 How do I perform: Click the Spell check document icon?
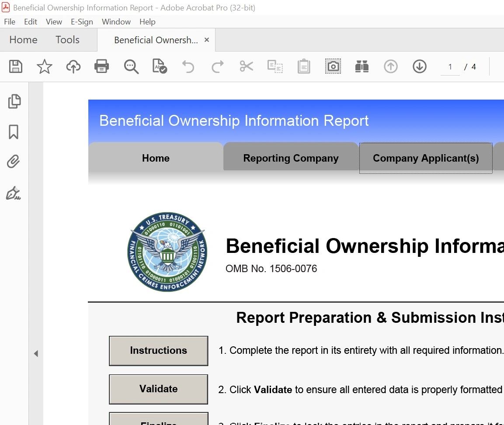click(160, 66)
